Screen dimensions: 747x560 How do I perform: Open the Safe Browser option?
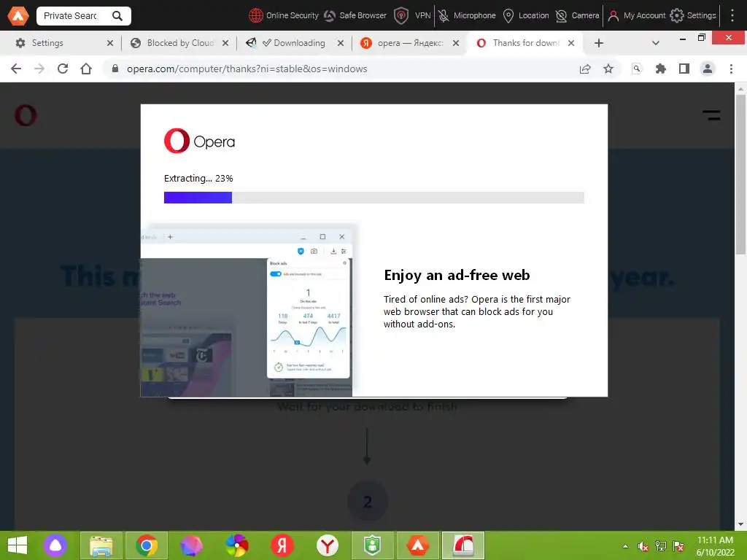coord(355,16)
